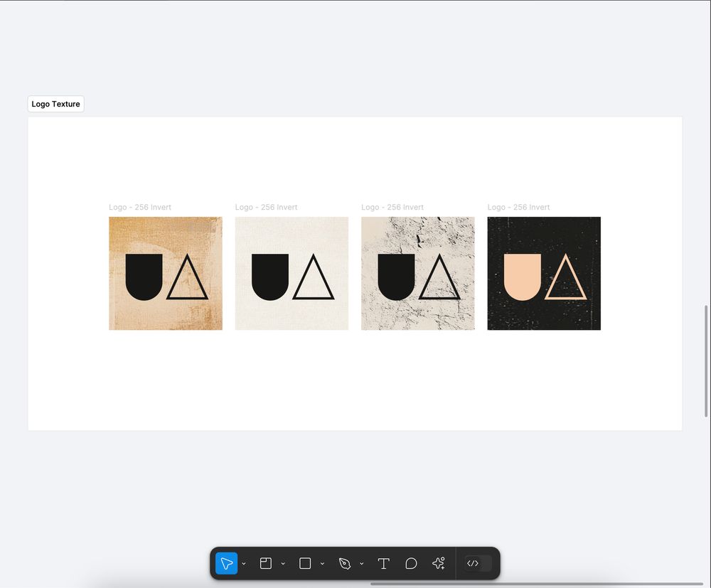
Task: Open the shape tools dropdown chevron
Action: pyautogui.click(x=322, y=564)
